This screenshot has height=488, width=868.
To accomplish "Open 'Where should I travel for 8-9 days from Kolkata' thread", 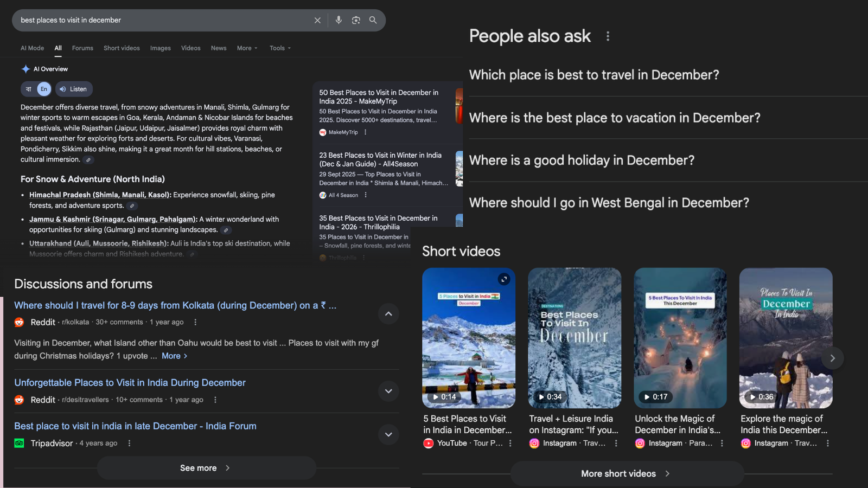I will 175,306.
